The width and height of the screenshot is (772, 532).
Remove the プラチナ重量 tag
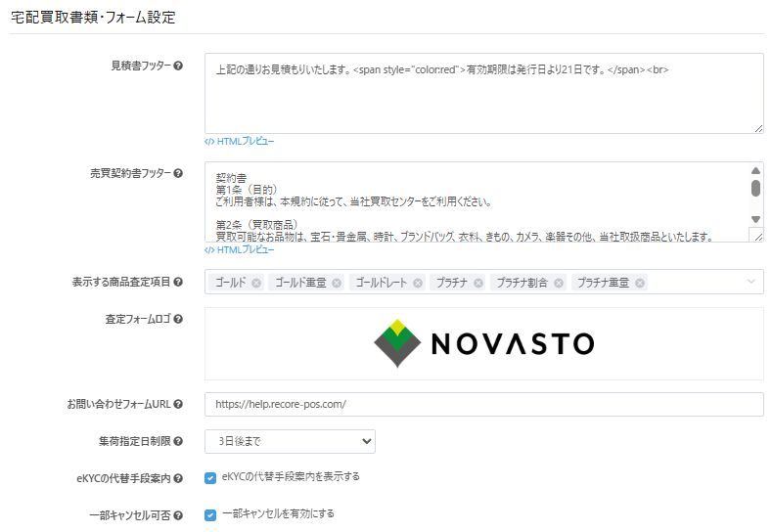[640, 283]
